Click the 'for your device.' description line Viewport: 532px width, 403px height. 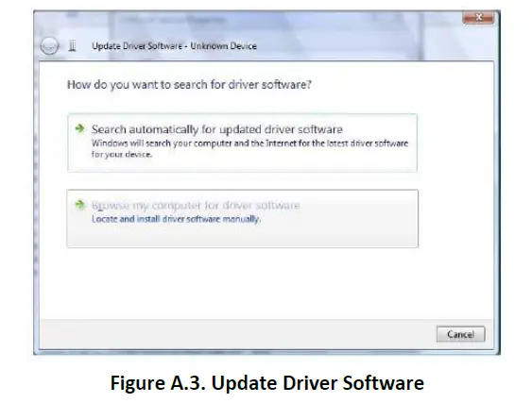(122, 155)
